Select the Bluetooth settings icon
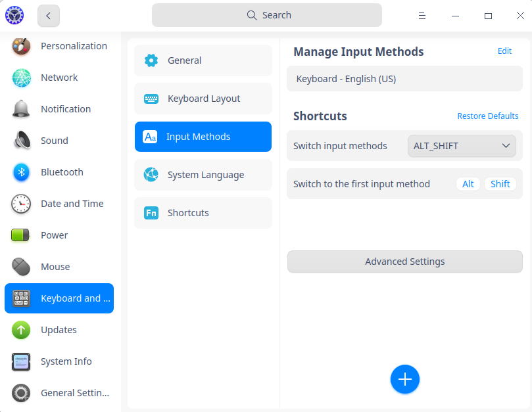 [20, 172]
